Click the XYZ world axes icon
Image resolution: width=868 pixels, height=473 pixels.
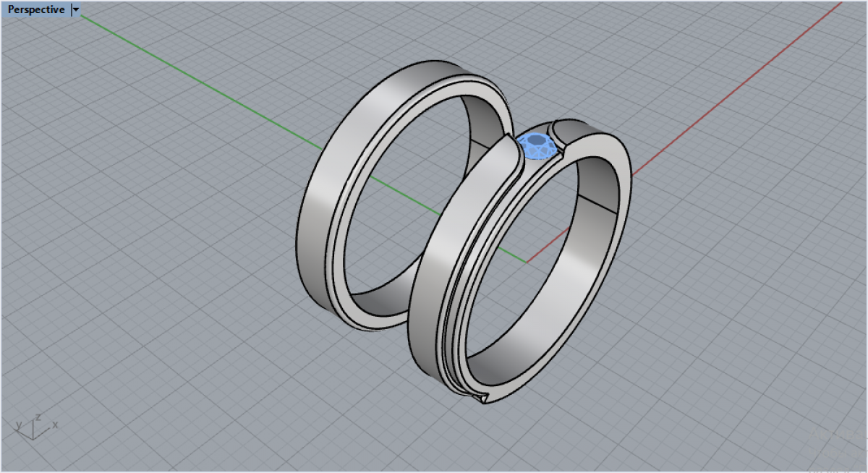(35, 426)
